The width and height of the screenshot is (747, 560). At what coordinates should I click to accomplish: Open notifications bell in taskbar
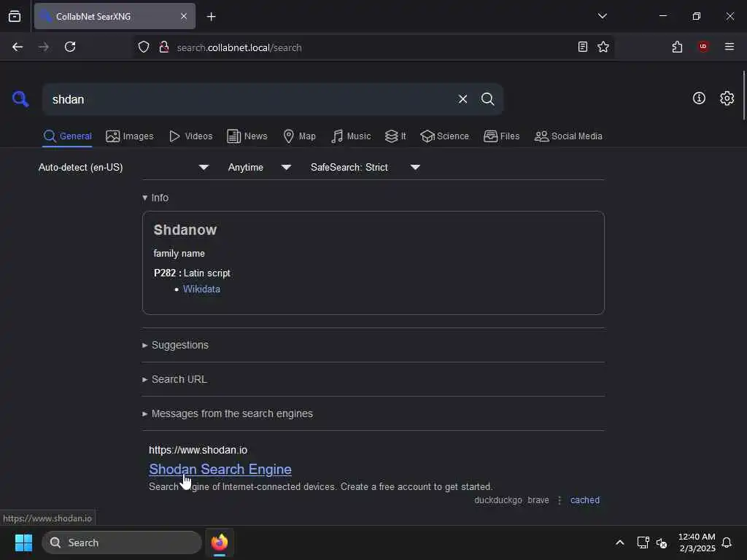pyautogui.click(x=727, y=542)
